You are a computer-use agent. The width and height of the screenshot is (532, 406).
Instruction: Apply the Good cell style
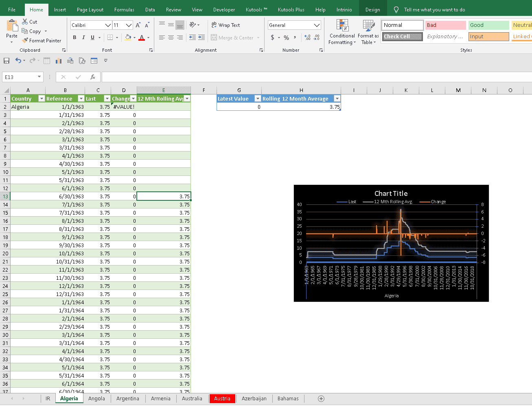488,25
